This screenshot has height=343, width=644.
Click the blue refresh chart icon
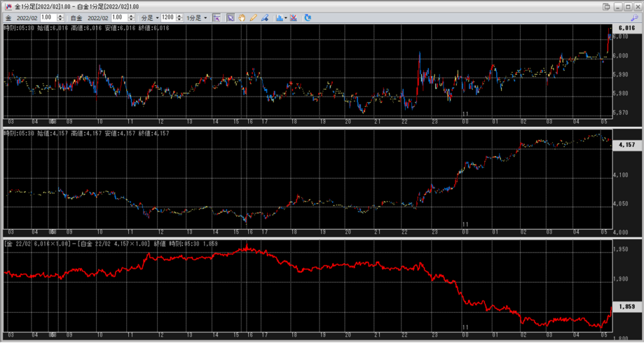click(x=308, y=18)
